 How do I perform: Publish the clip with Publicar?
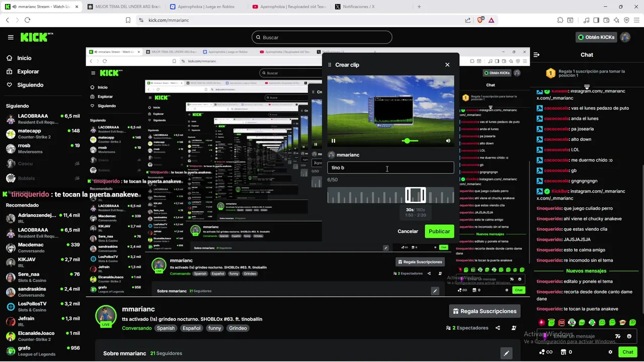tap(439, 231)
